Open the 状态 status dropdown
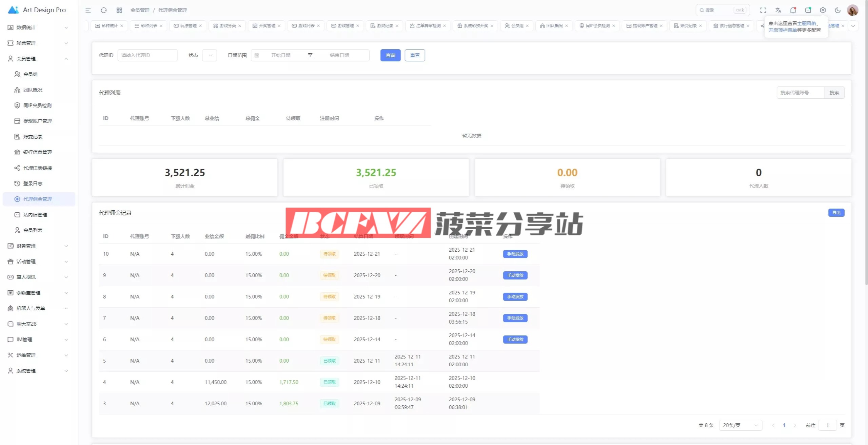 pos(210,55)
